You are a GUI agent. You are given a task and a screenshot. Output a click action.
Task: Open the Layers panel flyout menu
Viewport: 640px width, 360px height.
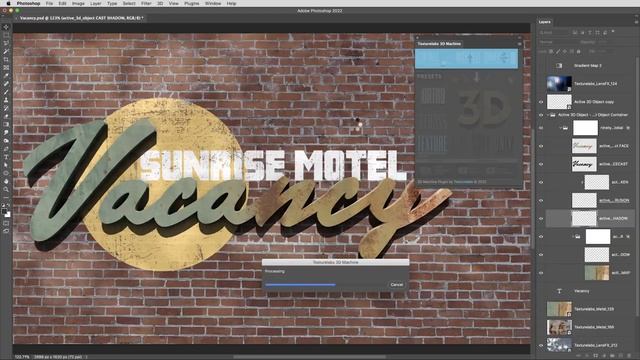[636, 22]
